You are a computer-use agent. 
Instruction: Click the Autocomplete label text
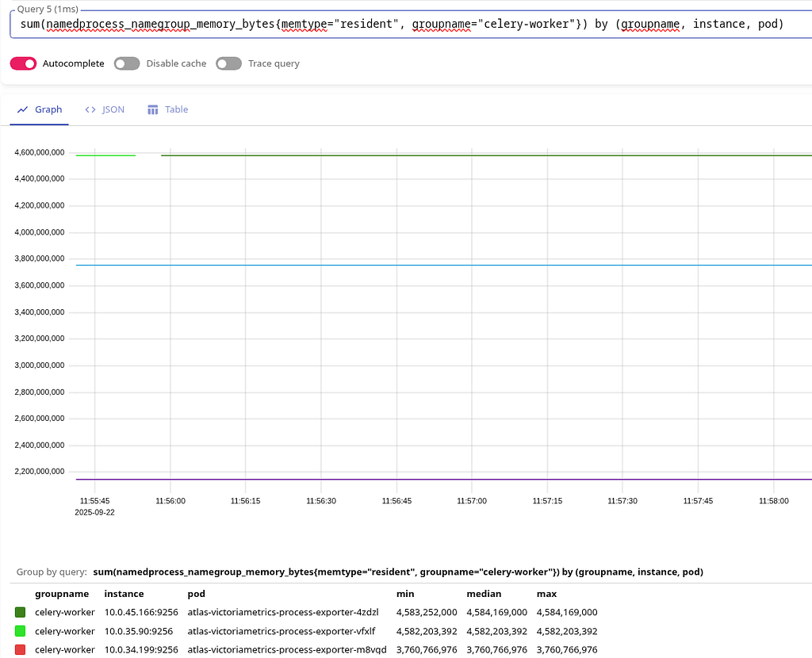click(x=73, y=63)
